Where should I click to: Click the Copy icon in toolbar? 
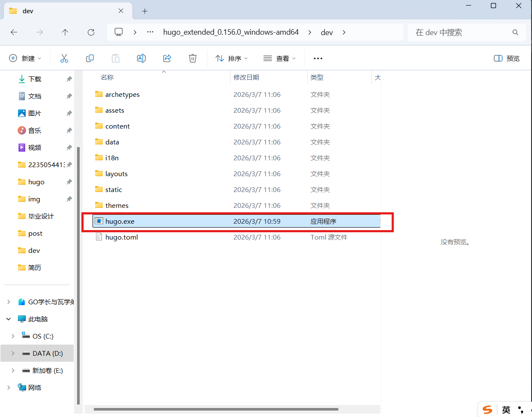(x=90, y=58)
